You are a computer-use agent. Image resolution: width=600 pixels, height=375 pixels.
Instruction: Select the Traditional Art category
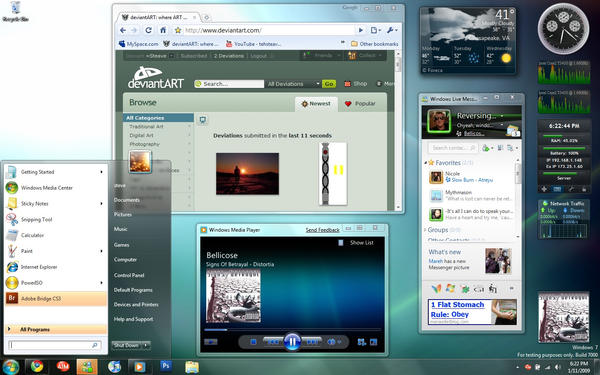pyautogui.click(x=147, y=127)
